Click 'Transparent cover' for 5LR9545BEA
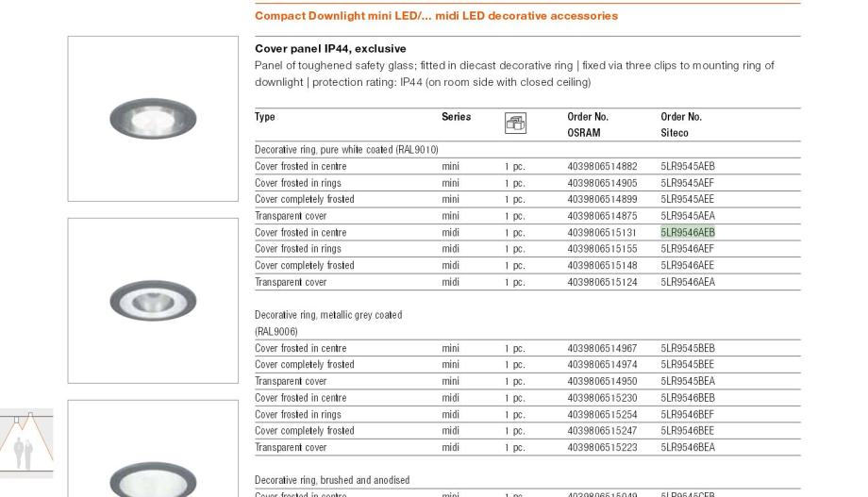Image resolution: width=868 pixels, height=497 pixels. tap(291, 381)
